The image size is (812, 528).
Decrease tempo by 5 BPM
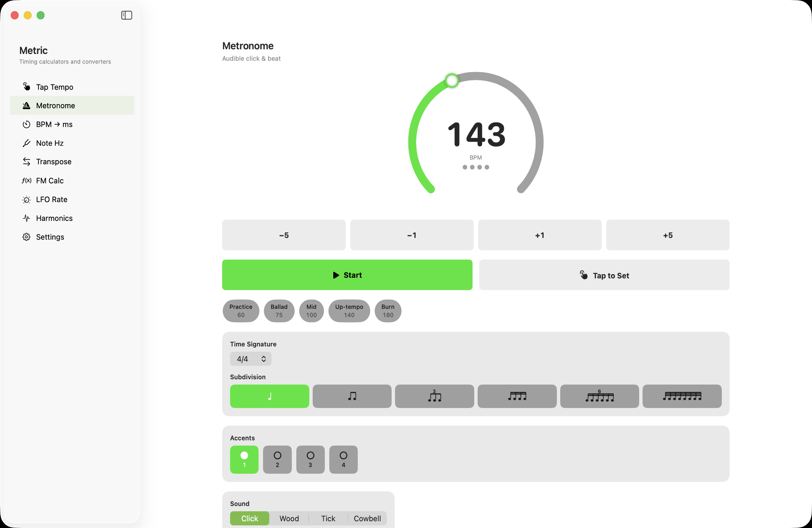tap(284, 235)
